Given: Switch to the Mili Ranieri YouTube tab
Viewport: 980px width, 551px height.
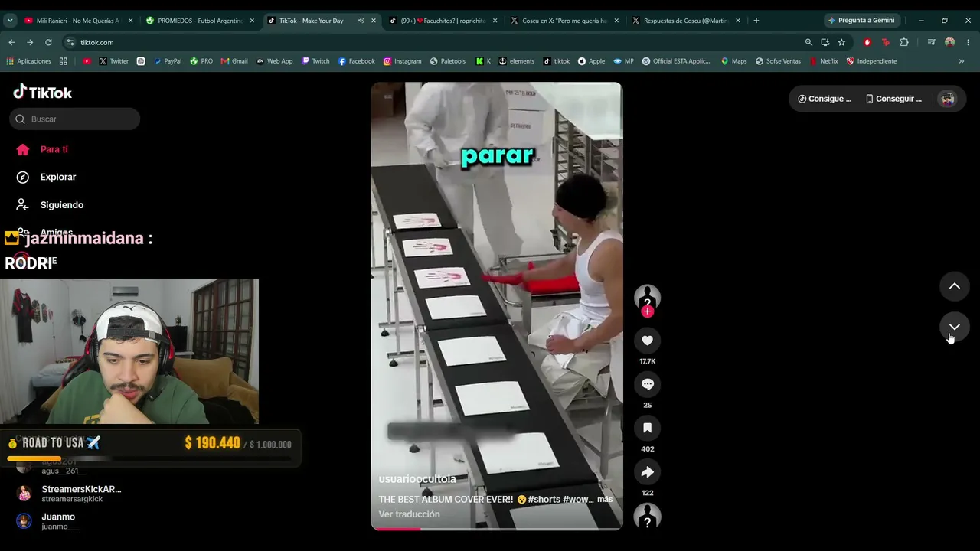Looking at the screenshot, I should (x=79, y=21).
